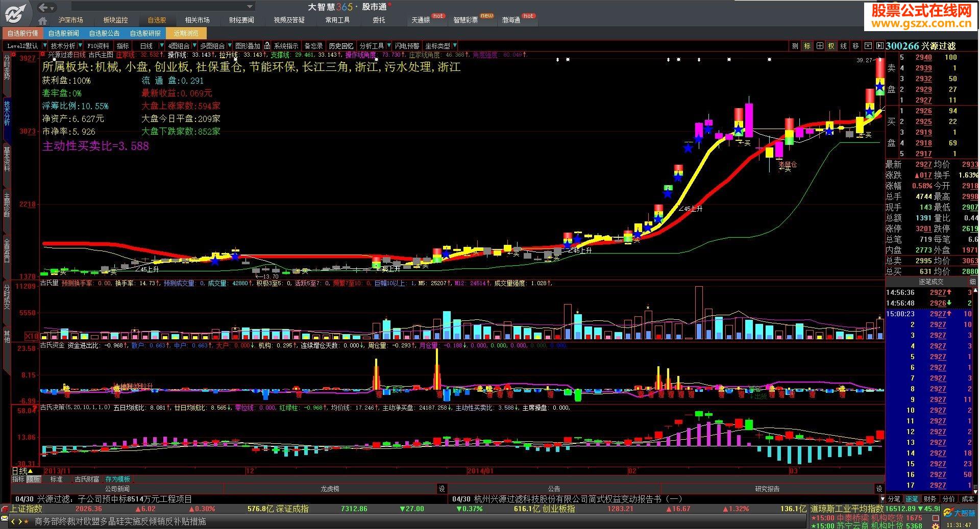Expand the 多图组合 dropdown arrow

coord(229,46)
